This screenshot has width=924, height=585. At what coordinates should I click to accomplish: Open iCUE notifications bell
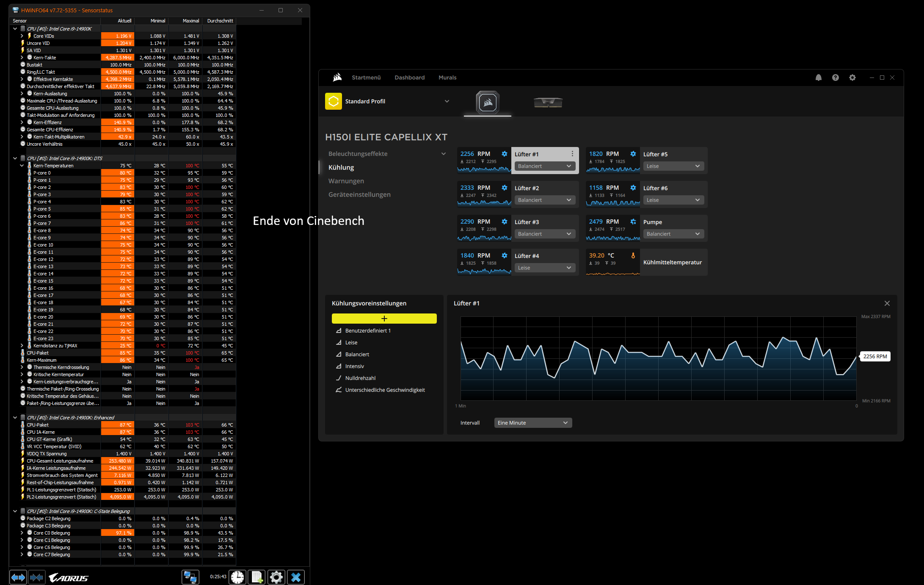click(x=818, y=78)
